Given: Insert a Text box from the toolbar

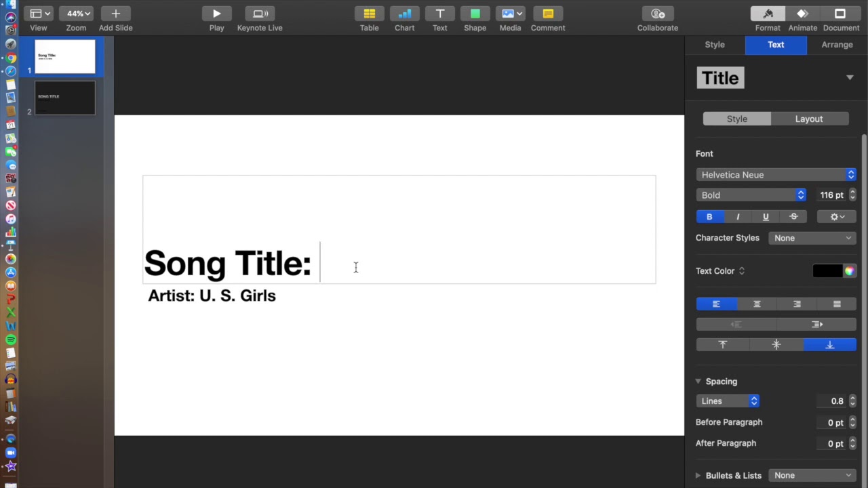Looking at the screenshot, I should click(439, 14).
